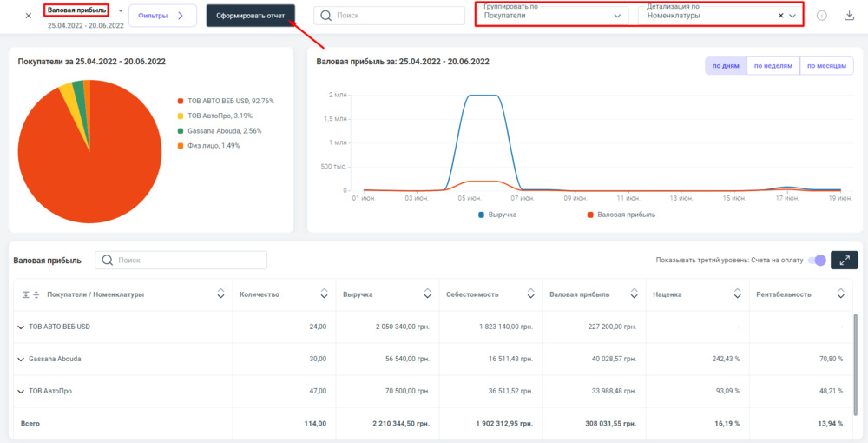The image size is (868, 443).
Task: Toggle Валовая прибыль series in chart legend
Action: coord(621,215)
